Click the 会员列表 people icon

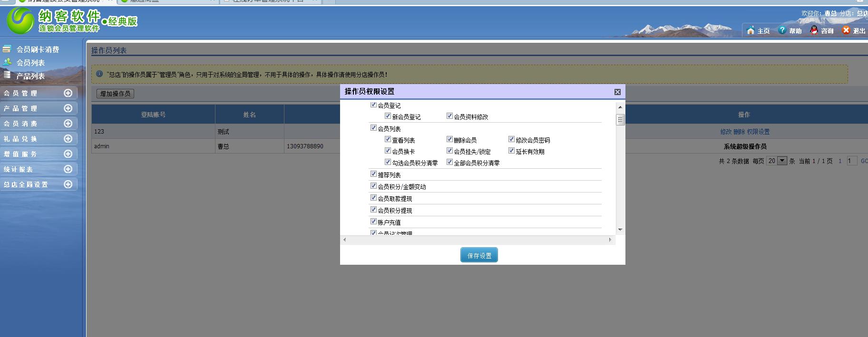coord(7,62)
